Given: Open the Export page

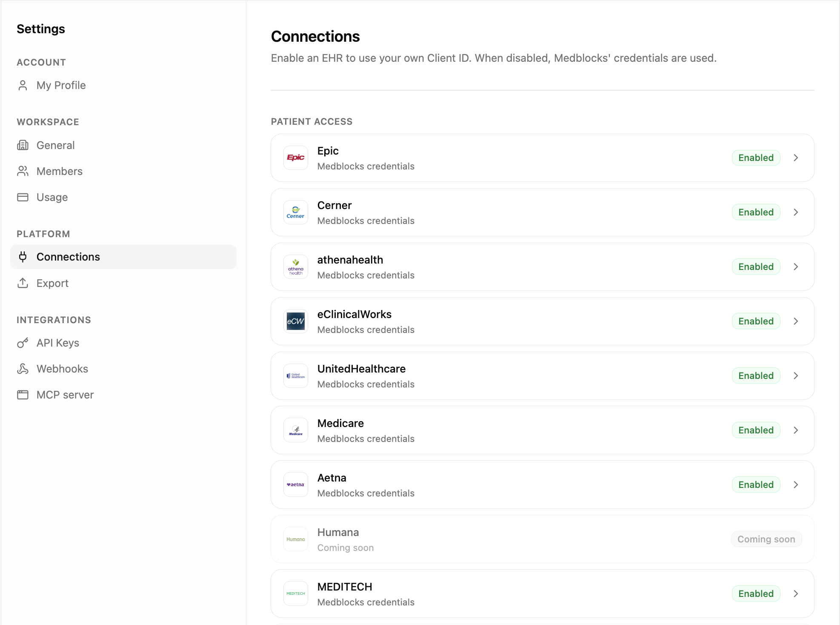Looking at the screenshot, I should click(123, 283).
